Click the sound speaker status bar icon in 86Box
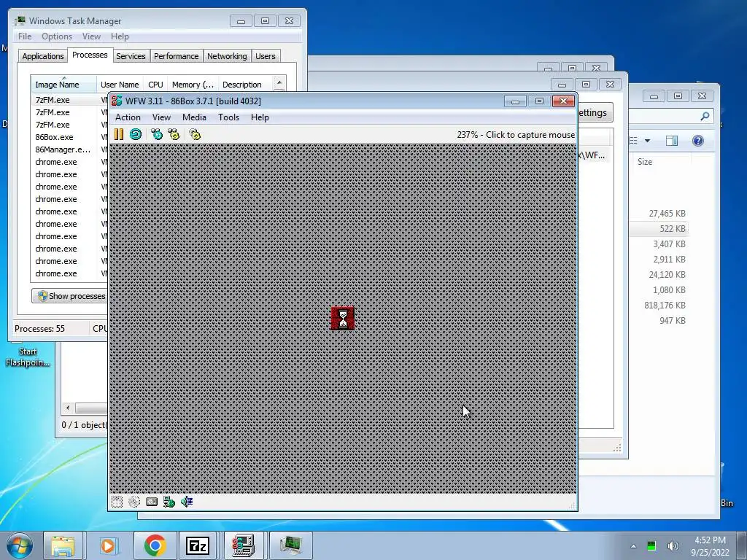 click(187, 502)
